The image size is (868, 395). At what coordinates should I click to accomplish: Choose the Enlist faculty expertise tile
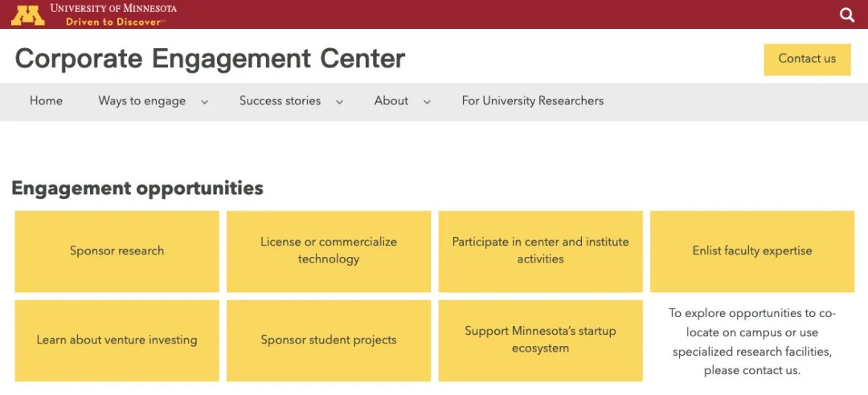click(x=752, y=251)
